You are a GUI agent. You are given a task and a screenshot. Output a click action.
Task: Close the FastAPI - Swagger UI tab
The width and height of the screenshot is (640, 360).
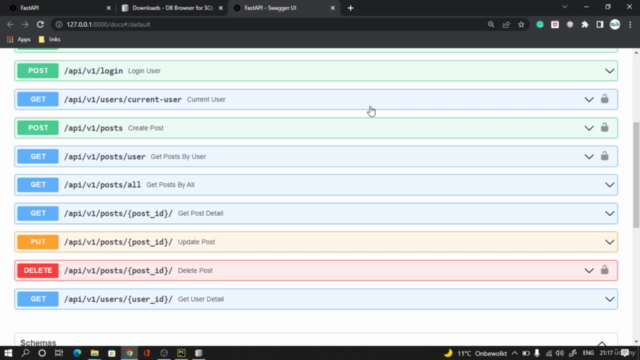point(333,8)
